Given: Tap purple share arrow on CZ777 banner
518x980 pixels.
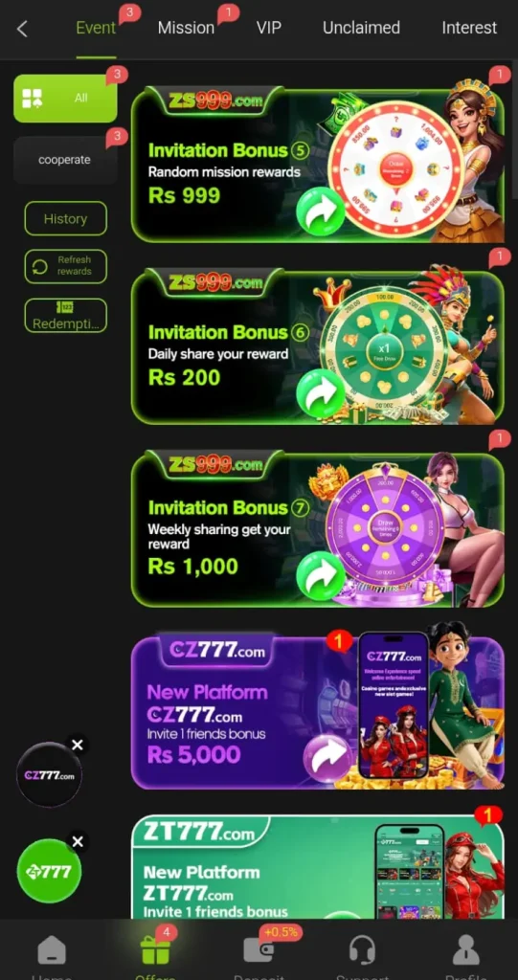Looking at the screenshot, I should (x=327, y=758).
